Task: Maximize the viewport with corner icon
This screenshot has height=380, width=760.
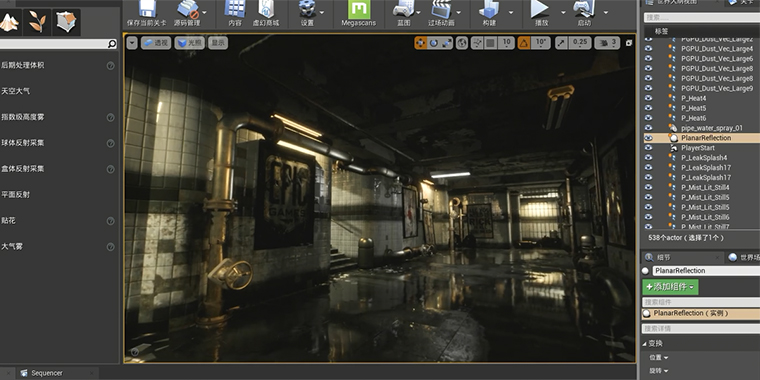Action: coord(629,43)
